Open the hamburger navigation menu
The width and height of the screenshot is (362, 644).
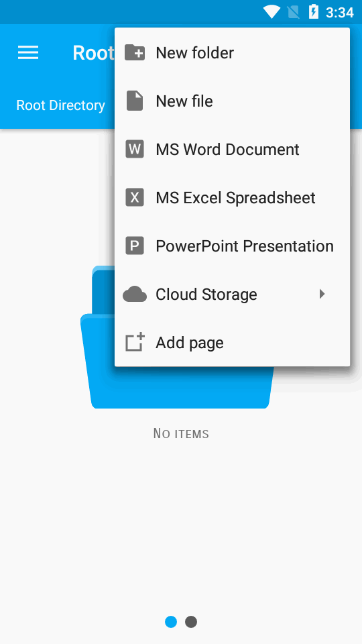click(x=28, y=52)
